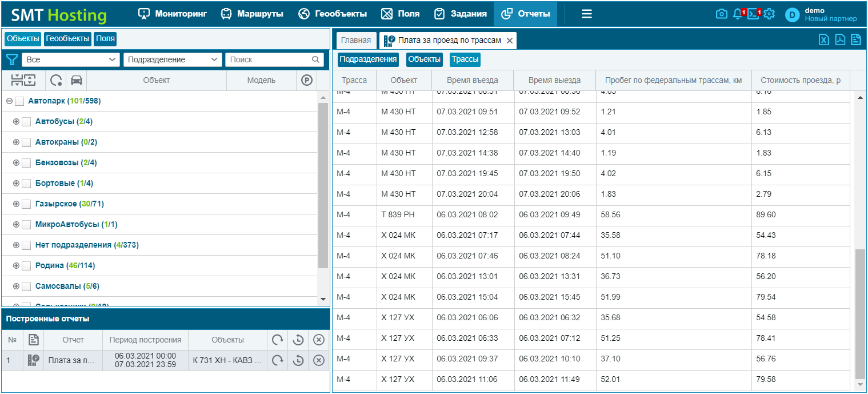Open the Задания menu
The height and width of the screenshot is (394, 868).
[x=460, y=14]
